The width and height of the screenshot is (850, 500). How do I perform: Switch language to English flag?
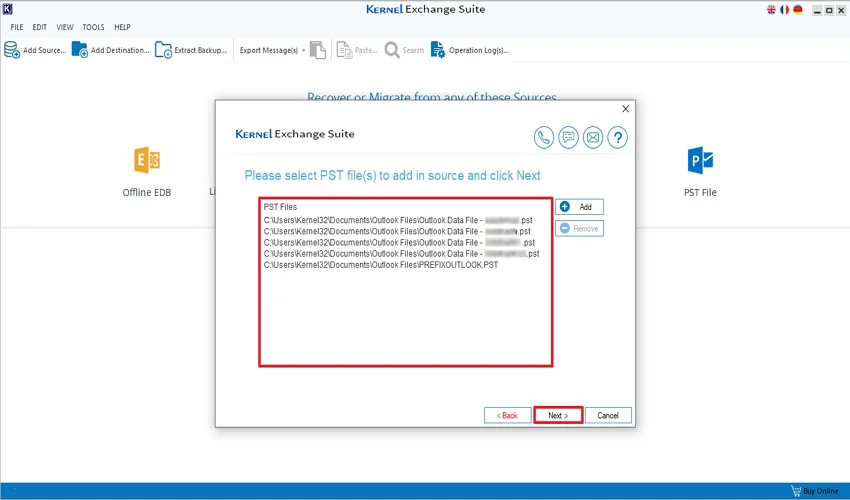(771, 10)
